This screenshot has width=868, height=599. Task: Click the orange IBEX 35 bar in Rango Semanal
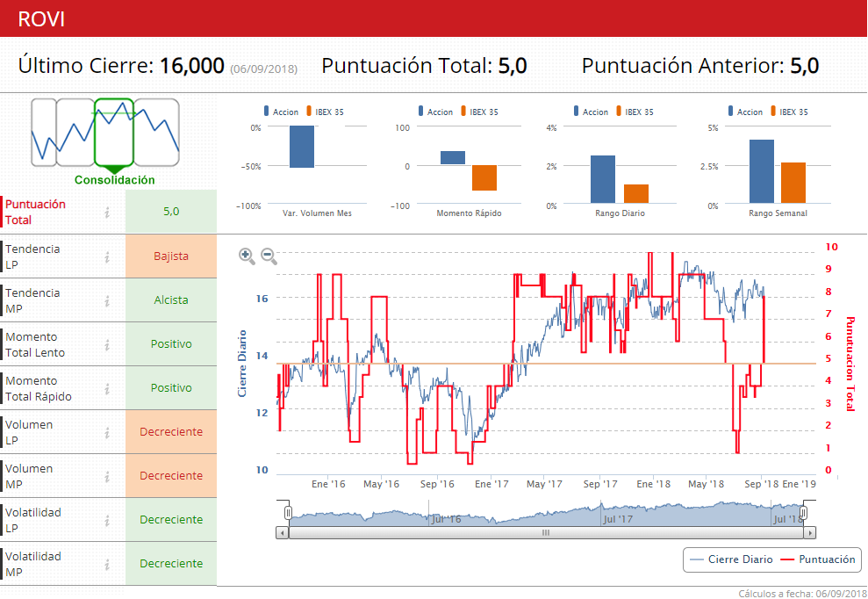793,183
